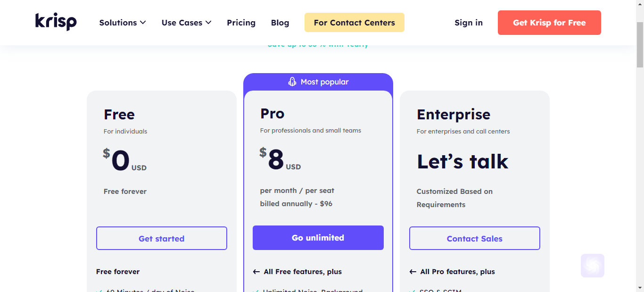
Task: Open the Blog page
Action: point(280,23)
